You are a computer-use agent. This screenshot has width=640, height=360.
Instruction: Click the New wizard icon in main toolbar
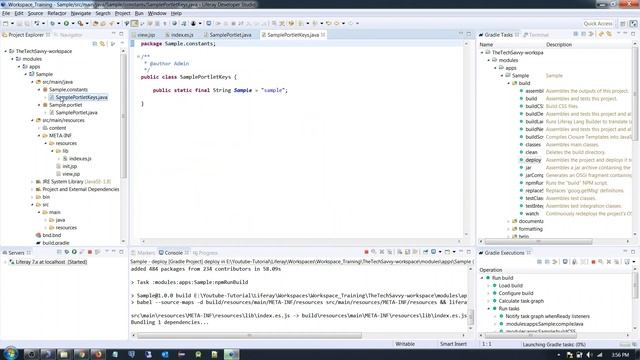[x=6, y=24]
